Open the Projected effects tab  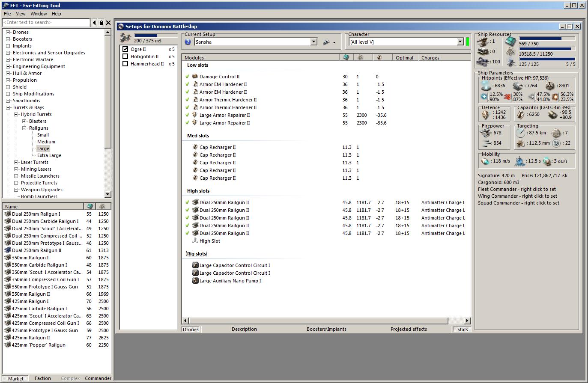(409, 329)
